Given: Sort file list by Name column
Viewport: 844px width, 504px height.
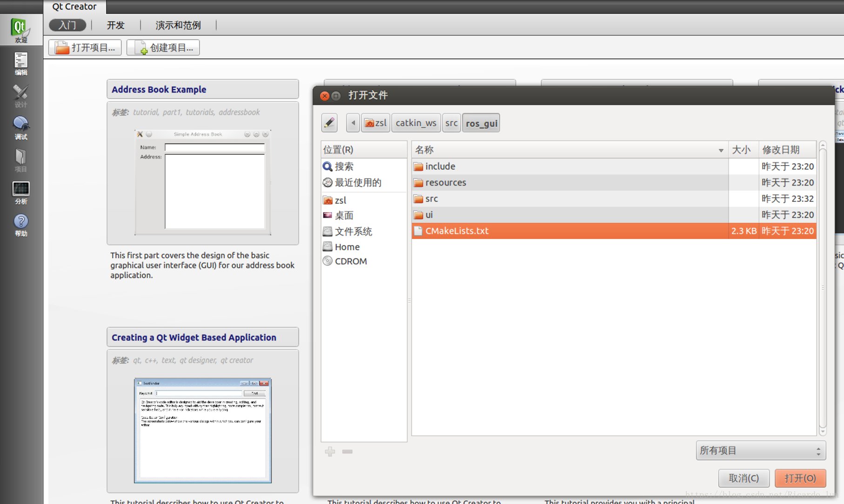Looking at the screenshot, I should (x=570, y=150).
